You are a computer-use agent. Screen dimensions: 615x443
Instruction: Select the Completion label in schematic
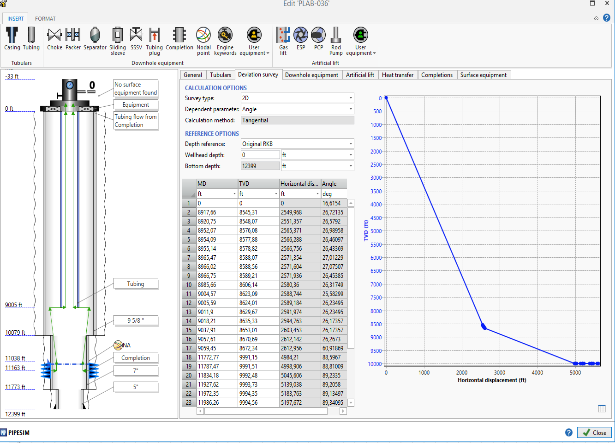coord(136,357)
